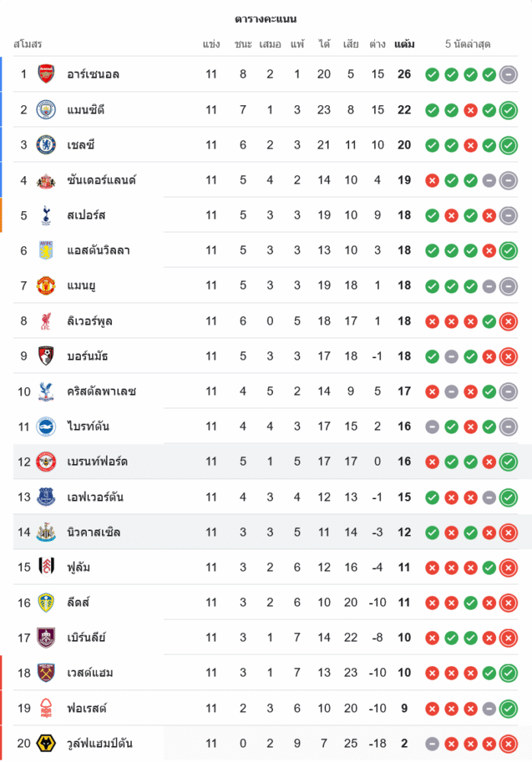
Task: Click West Ham's latest match win indicator
Action: (x=508, y=673)
